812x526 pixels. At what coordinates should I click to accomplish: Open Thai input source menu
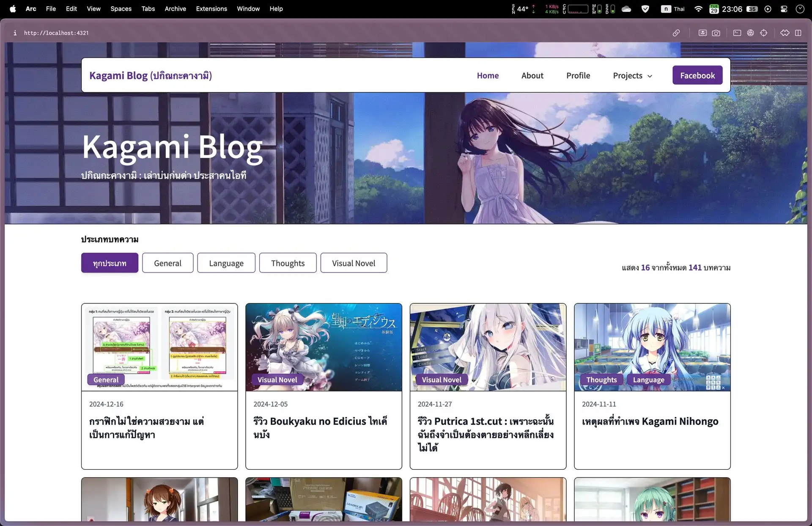pyautogui.click(x=673, y=9)
